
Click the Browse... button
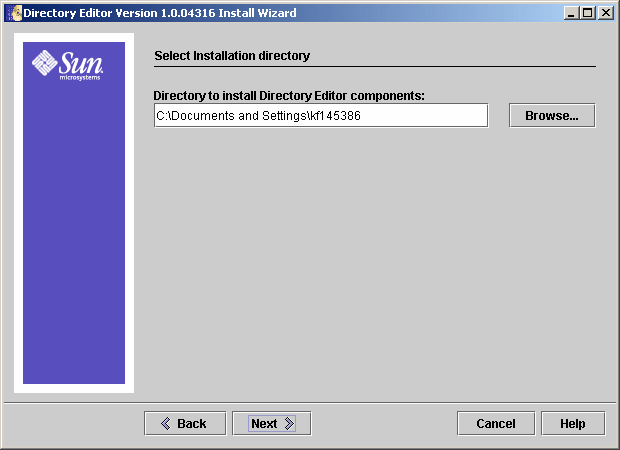tap(552, 115)
